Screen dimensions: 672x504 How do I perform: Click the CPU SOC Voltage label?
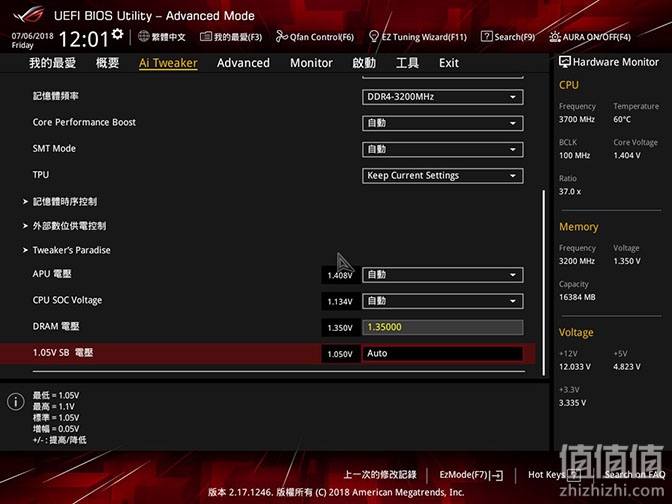coord(67,300)
